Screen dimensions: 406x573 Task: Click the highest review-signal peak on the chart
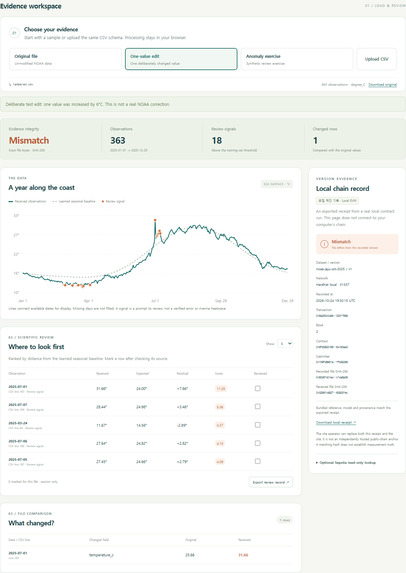point(155,220)
